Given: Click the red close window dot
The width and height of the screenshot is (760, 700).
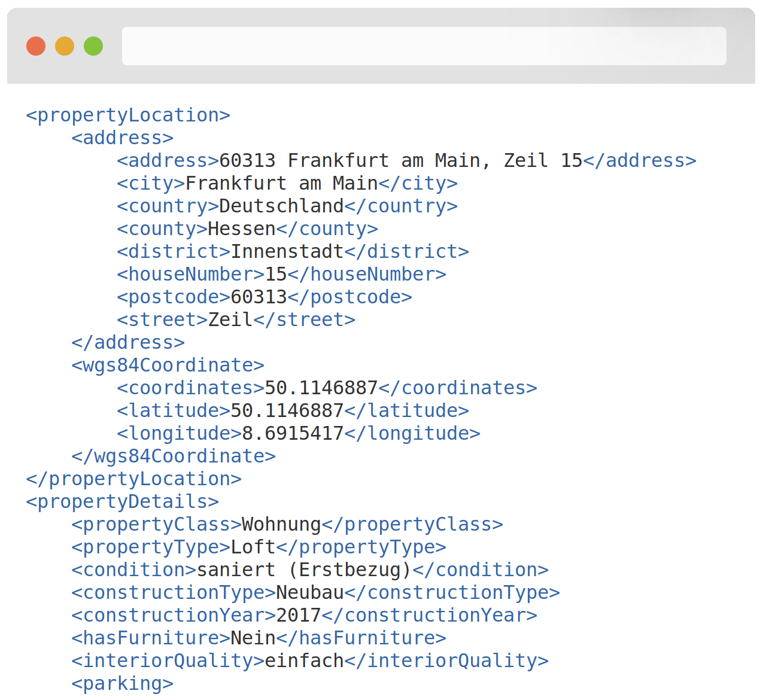Looking at the screenshot, I should click(36, 46).
